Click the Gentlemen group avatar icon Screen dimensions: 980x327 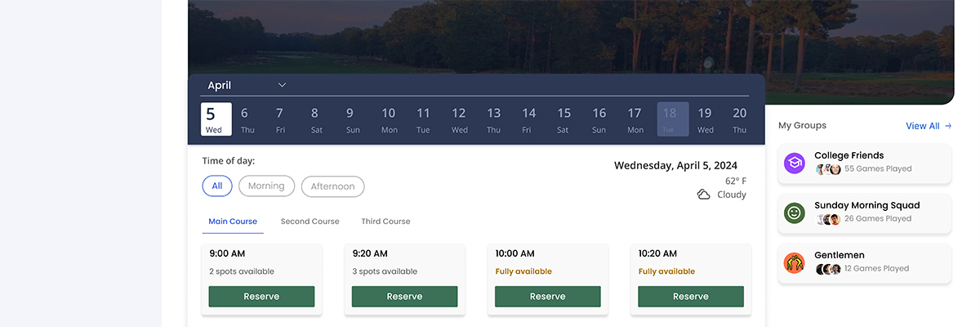(x=795, y=263)
